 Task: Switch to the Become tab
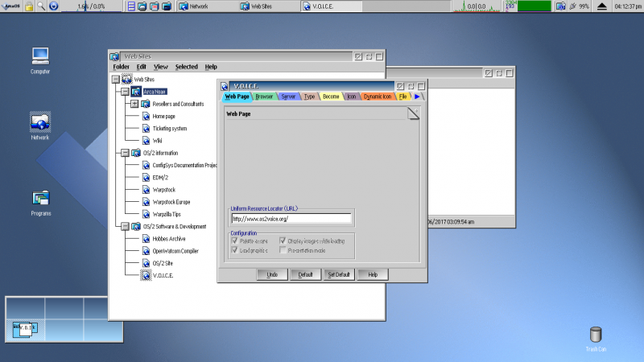click(x=331, y=97)
